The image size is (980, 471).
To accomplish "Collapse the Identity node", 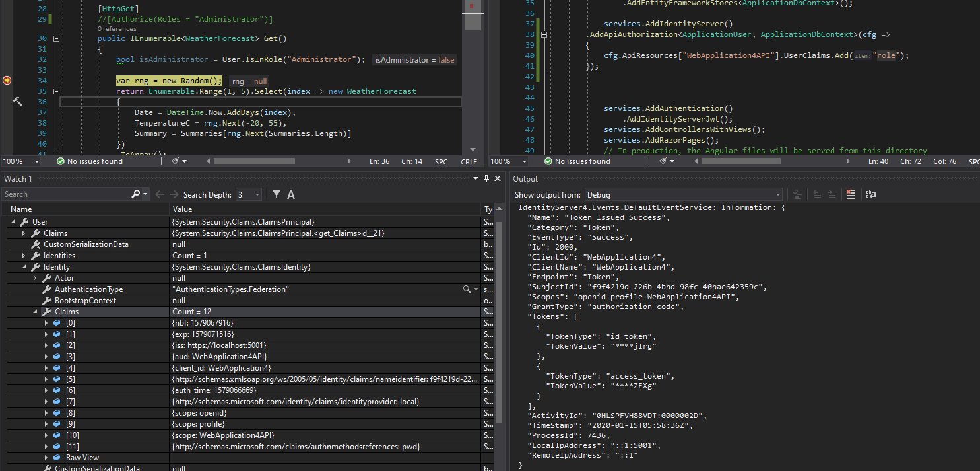I will pos(24,267).
